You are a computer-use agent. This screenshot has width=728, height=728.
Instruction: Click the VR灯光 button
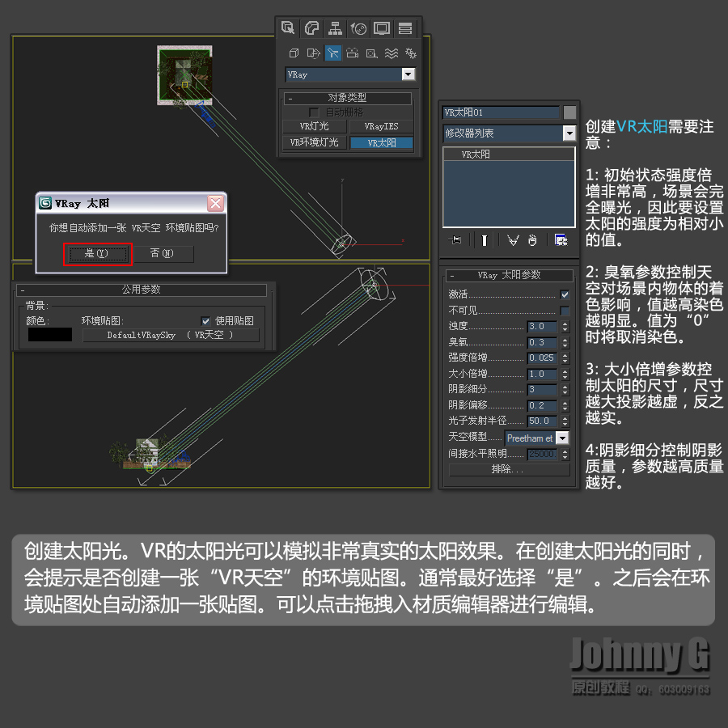click(x=315, y=126)
